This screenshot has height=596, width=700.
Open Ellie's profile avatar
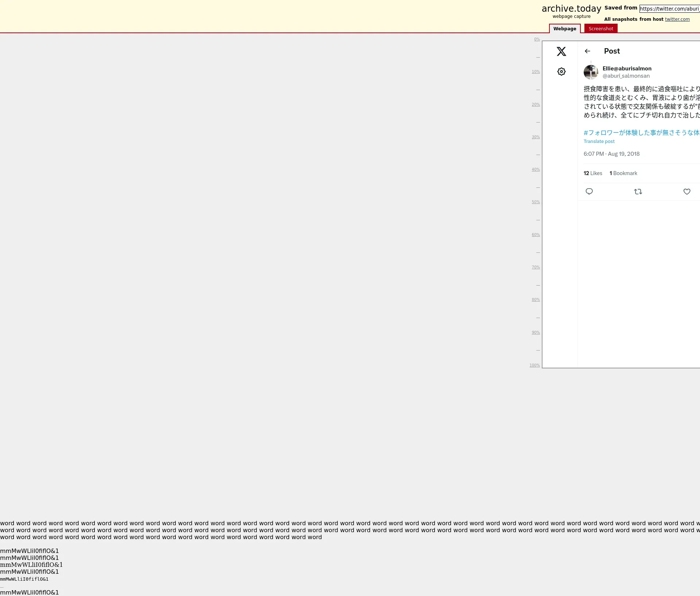(591, 72)
